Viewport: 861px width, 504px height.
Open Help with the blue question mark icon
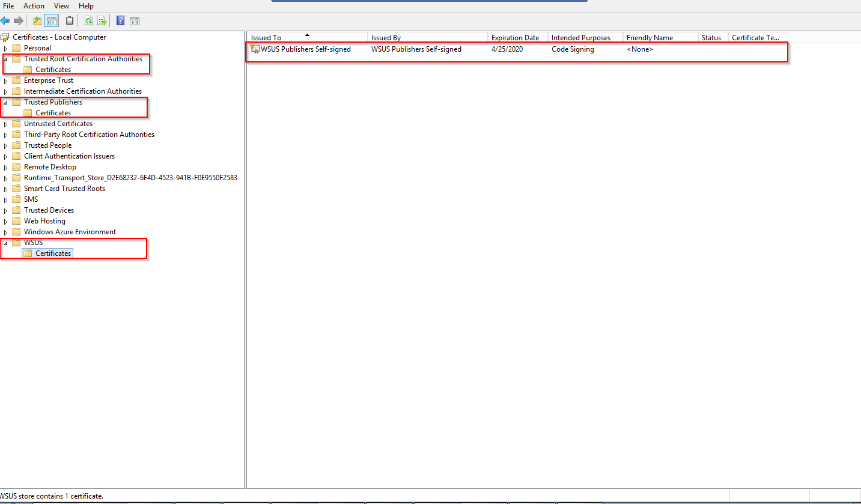pyautogui.click(x=120, y=21)
